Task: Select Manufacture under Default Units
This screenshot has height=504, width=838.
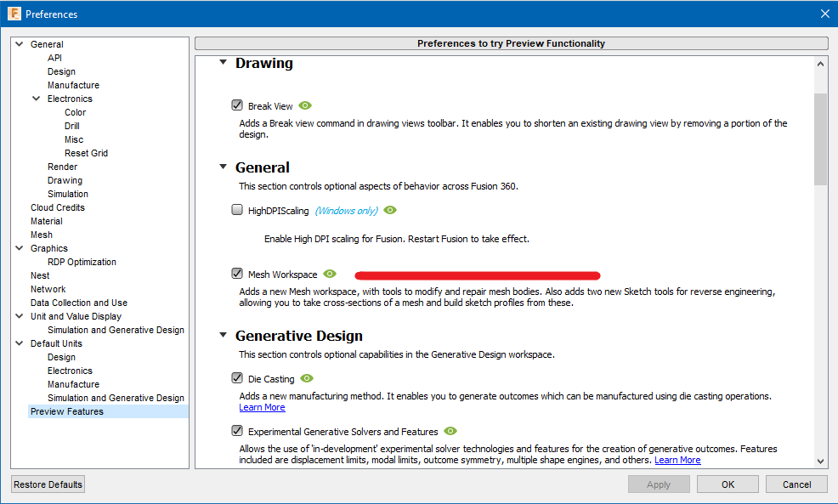Action: [73, 384]
